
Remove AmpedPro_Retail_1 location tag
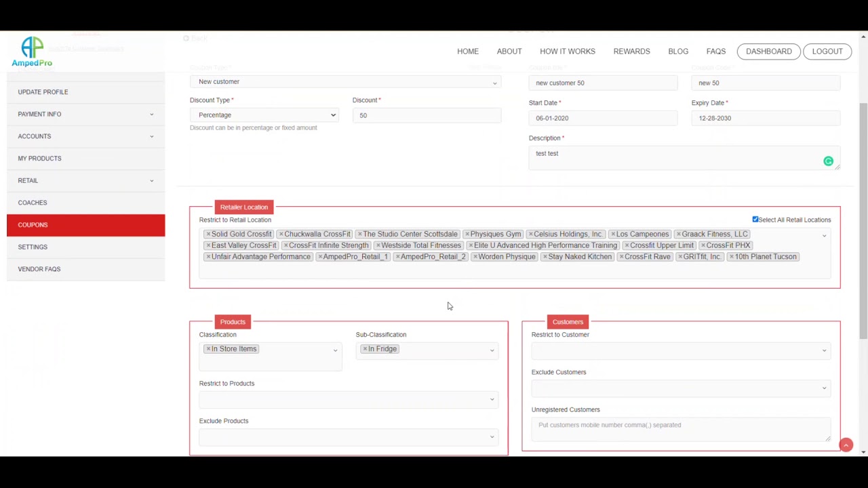320,257
